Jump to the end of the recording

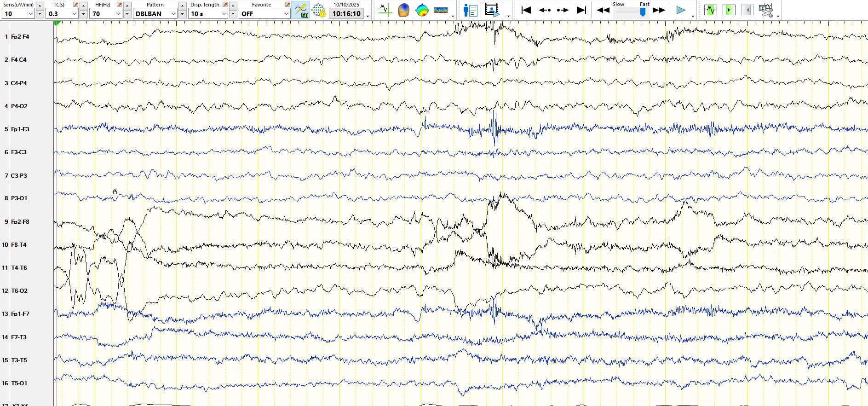pyautogui.click(x=581, y=10)
